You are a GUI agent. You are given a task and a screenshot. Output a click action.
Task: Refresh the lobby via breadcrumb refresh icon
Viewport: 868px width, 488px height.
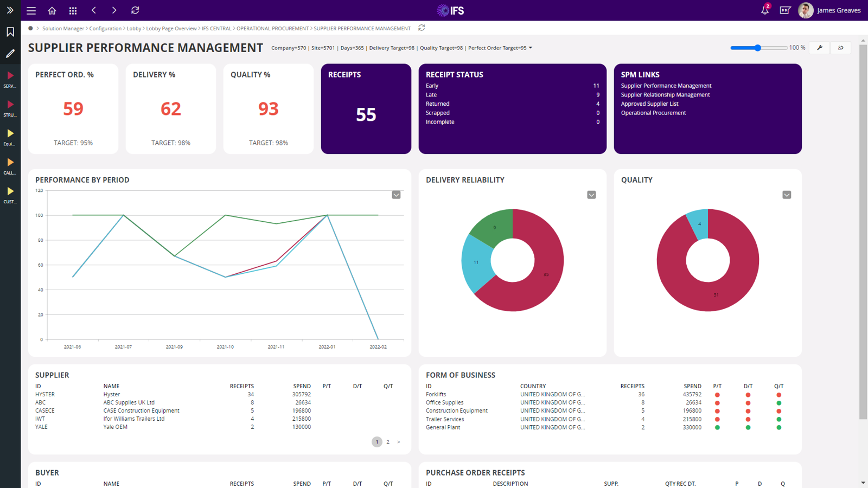pos(422,28)
